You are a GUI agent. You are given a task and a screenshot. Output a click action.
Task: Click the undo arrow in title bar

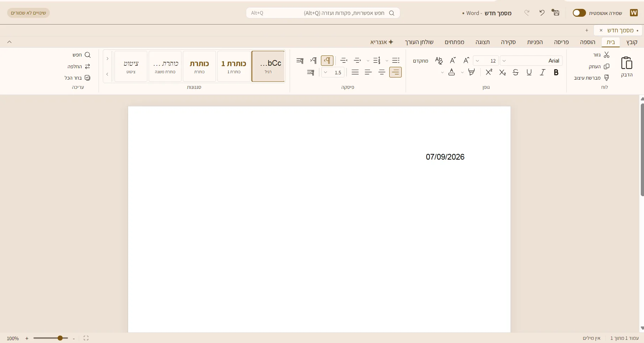click(x=542, y=13)
